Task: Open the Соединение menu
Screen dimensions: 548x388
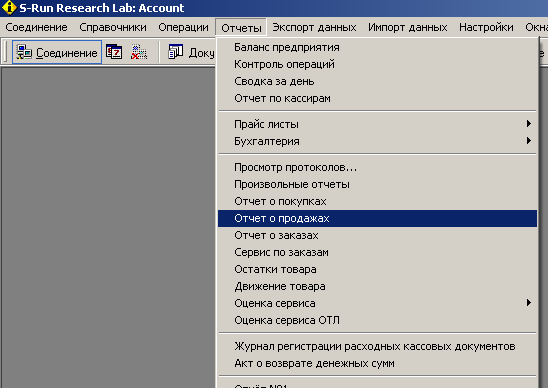Action: click(36, 27)
